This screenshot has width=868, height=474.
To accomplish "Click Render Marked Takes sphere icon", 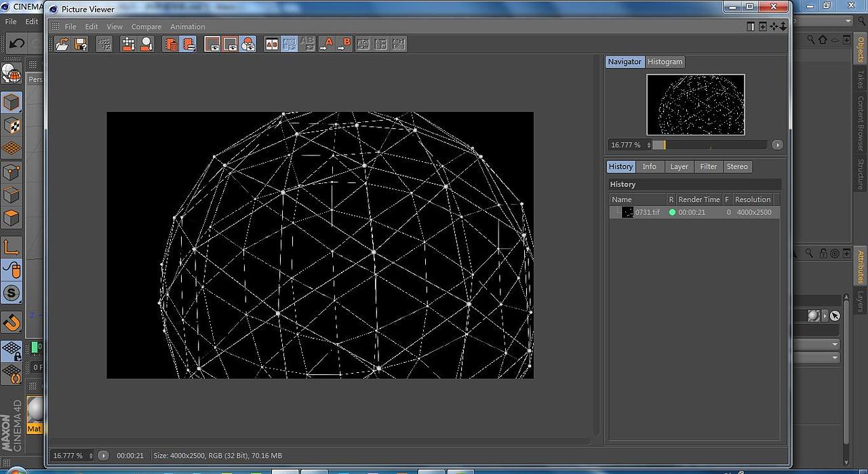I will (x=146, y=44).
